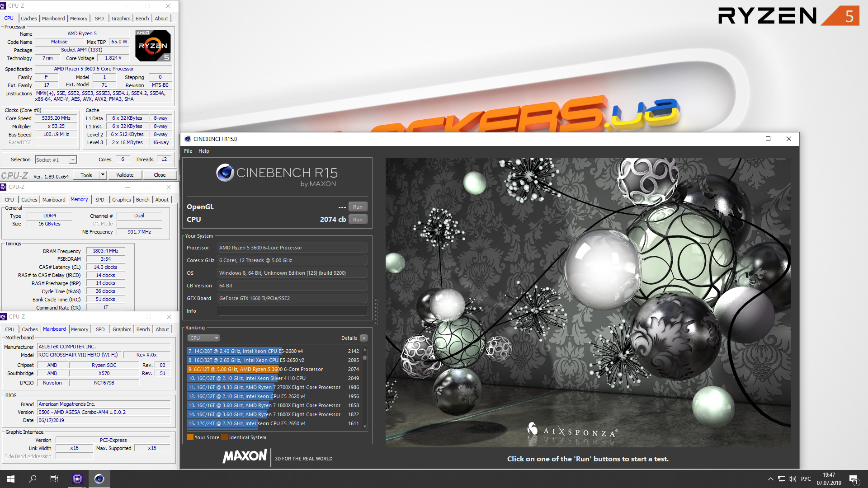This screenshot has width=868, height=488.
Task: Click the Ranking Details arrow button
Action: (x=364, y=338)
